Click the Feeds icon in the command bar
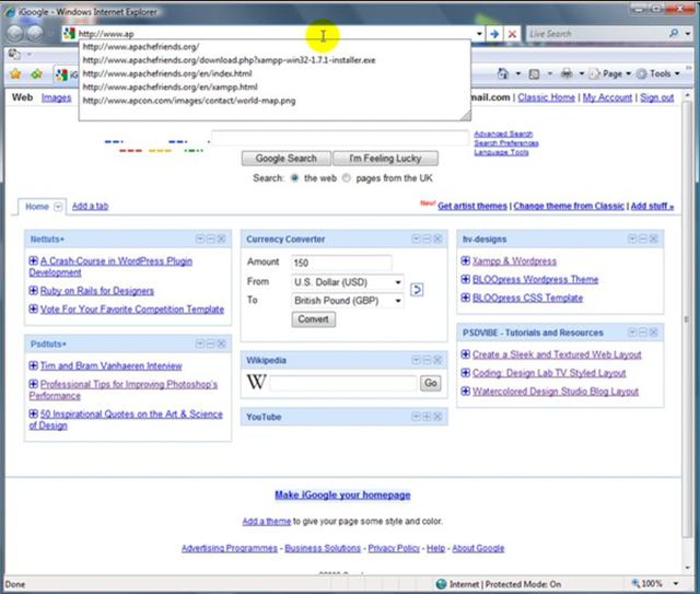Screen dimensions: 700x594 [x=534, y=74]
